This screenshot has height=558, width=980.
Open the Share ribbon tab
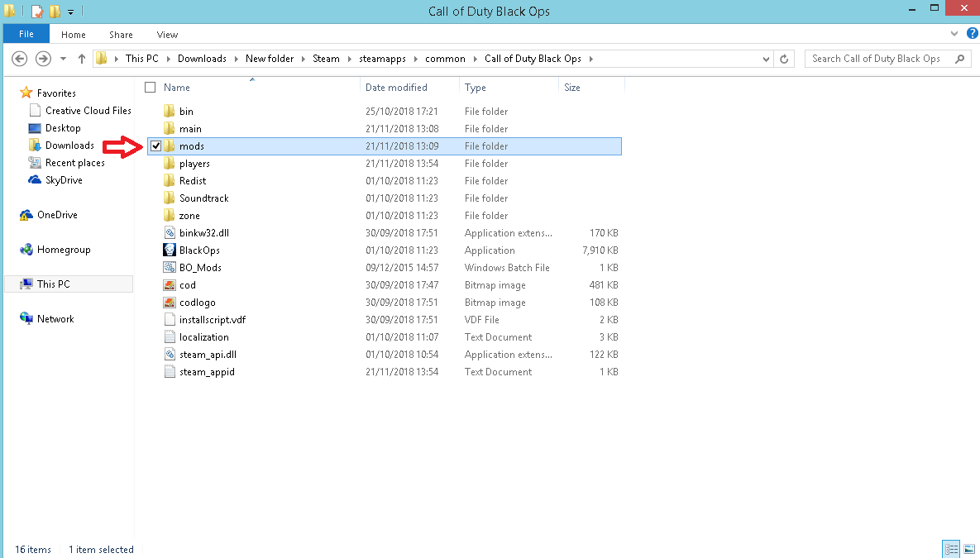pos(121,35)
